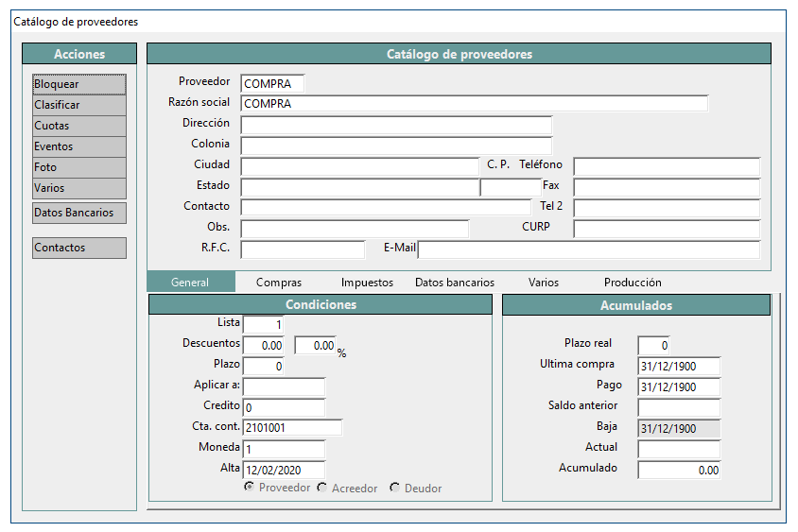The width and height of the screenshot is (798, 532).
Task: Open Varios in the Acciones panel
Action: click(78, 188)
